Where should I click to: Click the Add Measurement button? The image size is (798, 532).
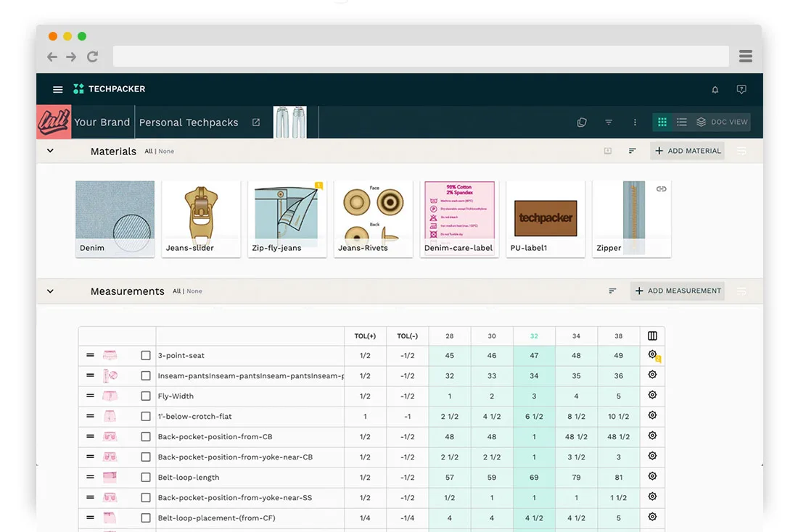click(677, 291)
